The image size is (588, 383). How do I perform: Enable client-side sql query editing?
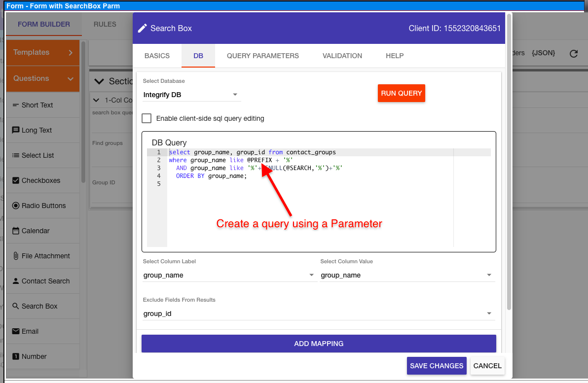(x=146, y=118)
